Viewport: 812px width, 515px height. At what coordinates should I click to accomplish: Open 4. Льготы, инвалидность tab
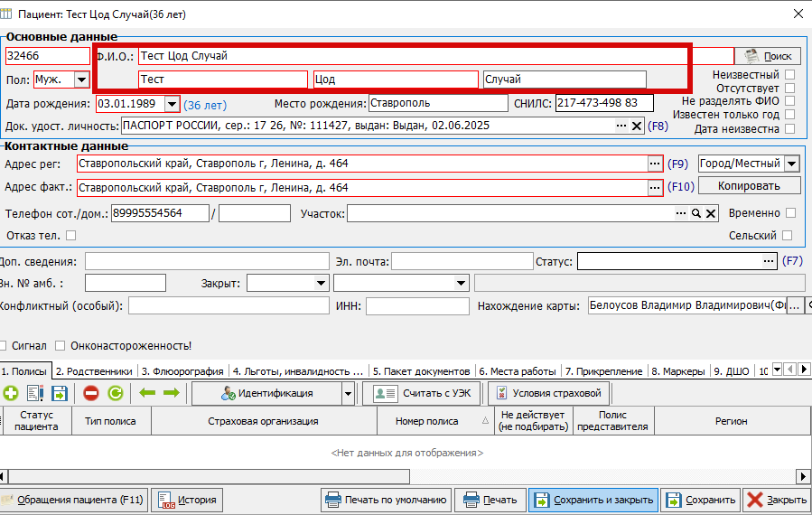click(x=298, y=371)
